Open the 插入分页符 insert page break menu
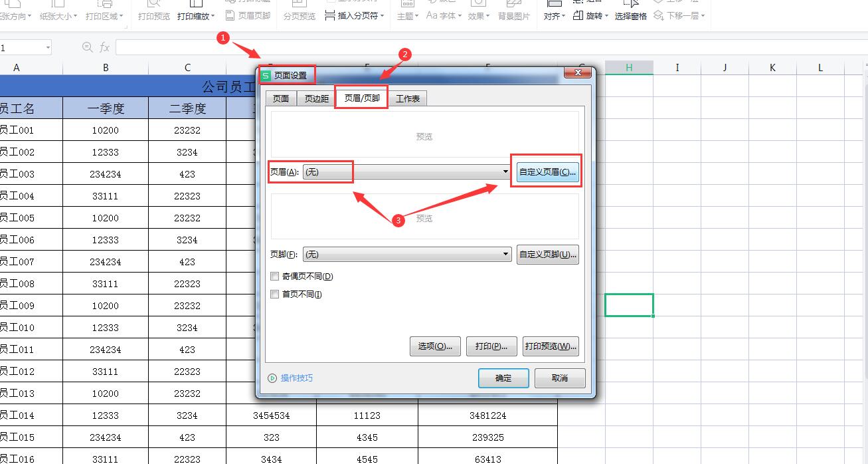 (355, 15)
